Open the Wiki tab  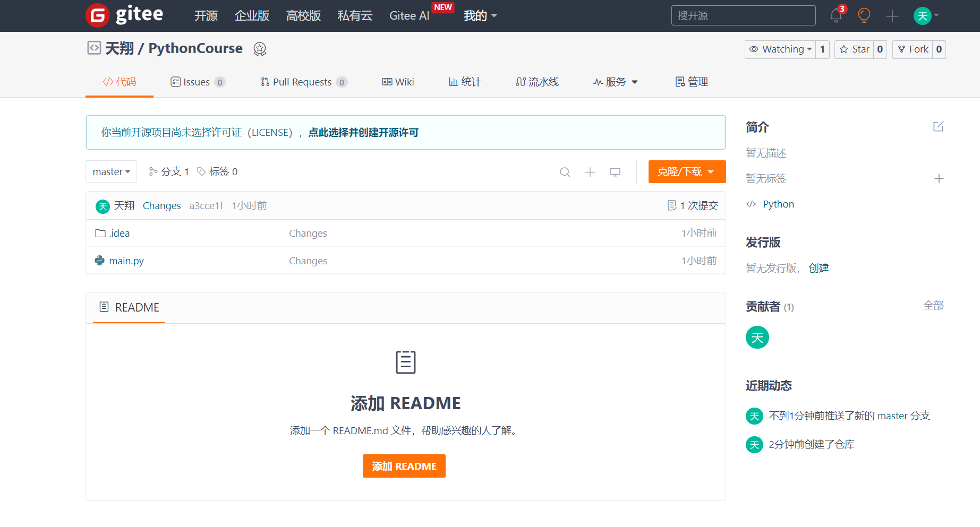(397, 82)
